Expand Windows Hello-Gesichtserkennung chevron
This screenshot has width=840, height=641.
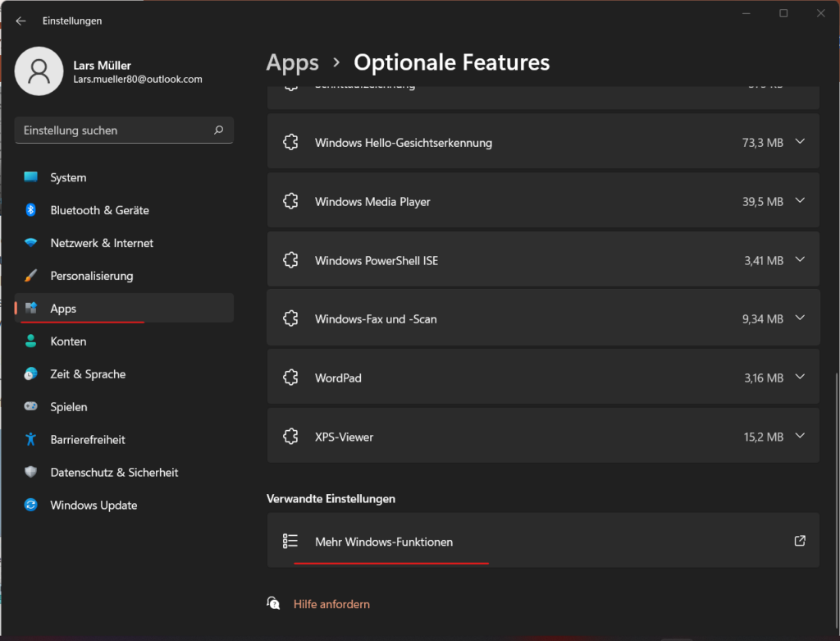point(800,141)
